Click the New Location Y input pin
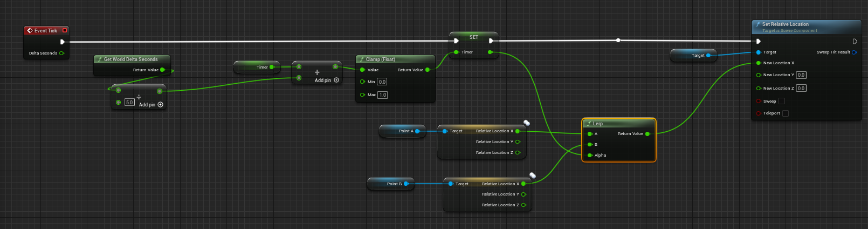Viewport: 868px width, 229px height. (x=759, y=75)
